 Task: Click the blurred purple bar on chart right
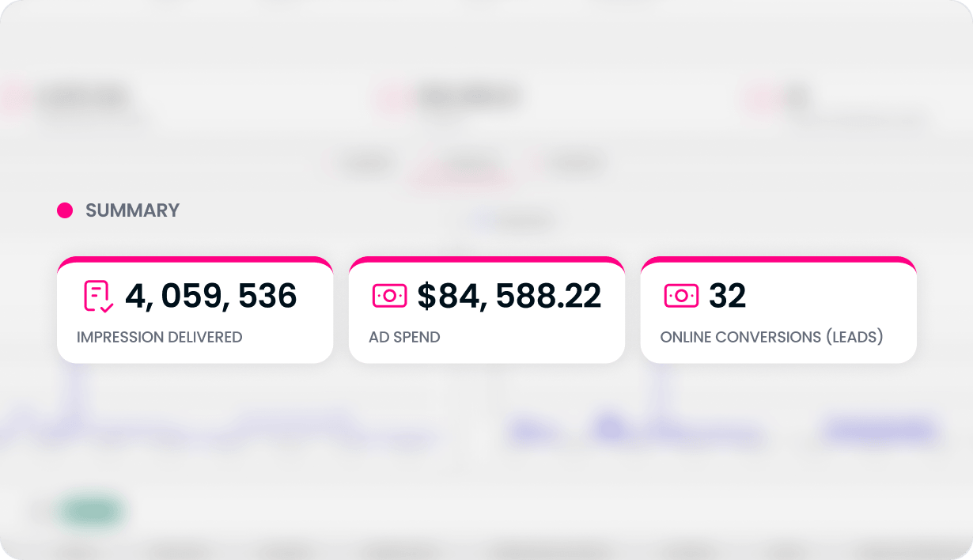pos(880,432)
